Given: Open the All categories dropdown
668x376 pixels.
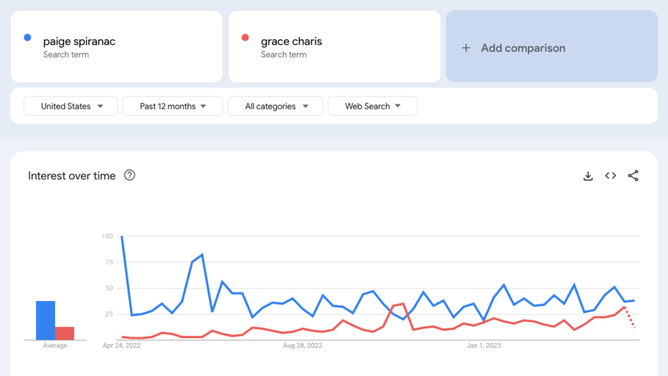Looking at the screenshot, I should 276,106.
